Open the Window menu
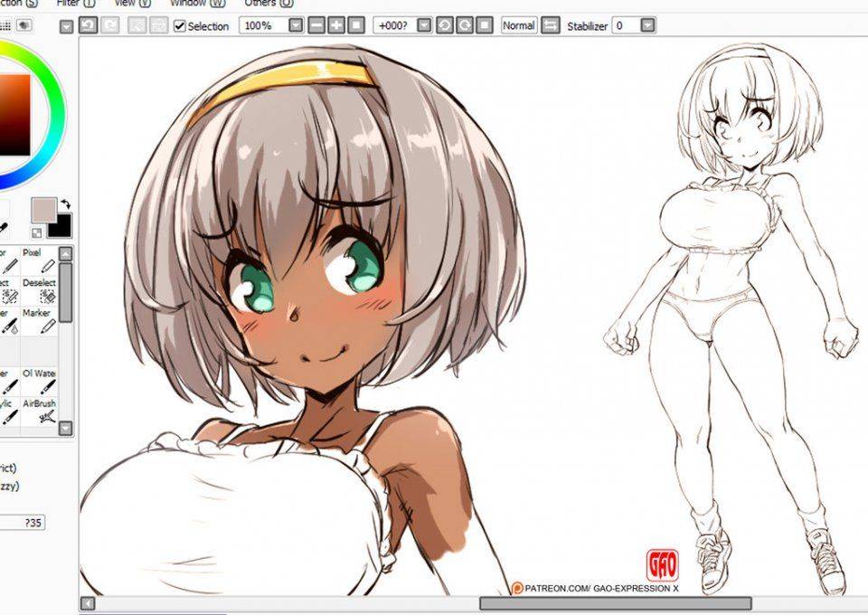The height and width of the screenshot is (615, 868). tap(198, 3)
